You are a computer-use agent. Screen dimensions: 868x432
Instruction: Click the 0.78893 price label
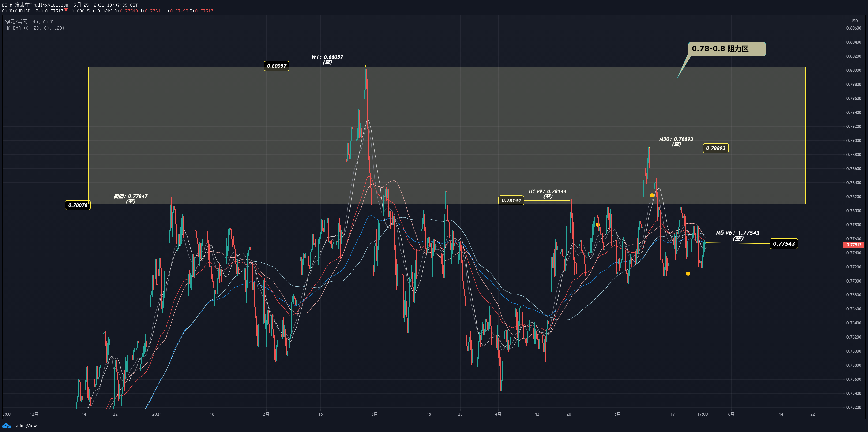click(x=716, y=148)
